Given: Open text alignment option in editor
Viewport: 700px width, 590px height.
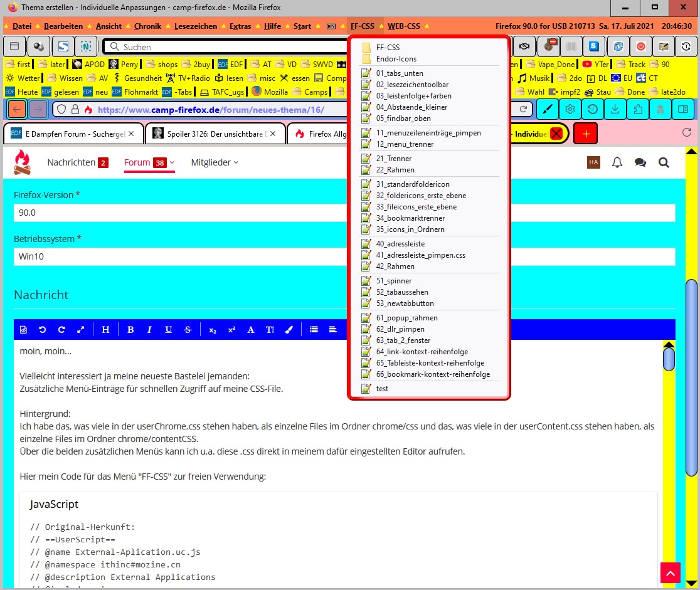Looking at the screenshot, I should pyautogui.click(x=333, y=329).
